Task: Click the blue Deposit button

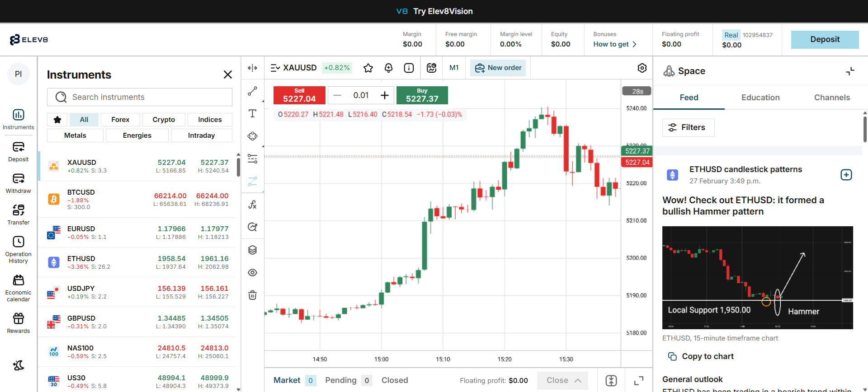Action: coord(825,39)
